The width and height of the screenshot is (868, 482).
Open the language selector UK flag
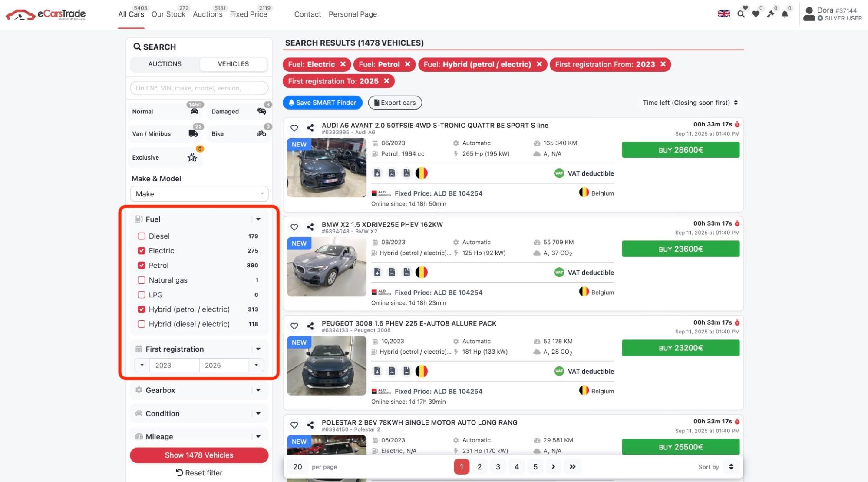pos(724,14)
